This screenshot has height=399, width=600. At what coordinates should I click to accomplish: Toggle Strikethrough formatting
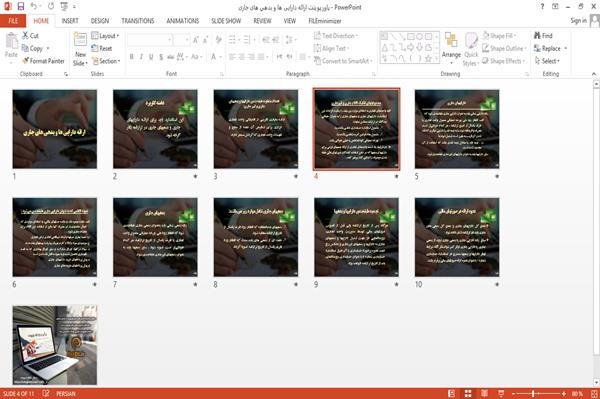pos(170,57)
